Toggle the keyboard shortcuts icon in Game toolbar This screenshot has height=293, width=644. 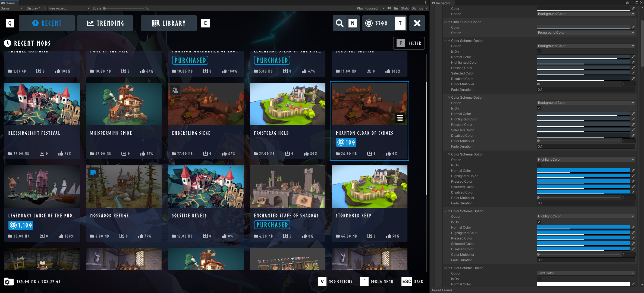click(396, 8)
